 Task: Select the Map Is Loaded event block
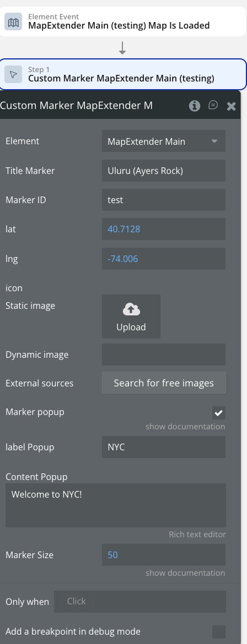click(123, 21)
